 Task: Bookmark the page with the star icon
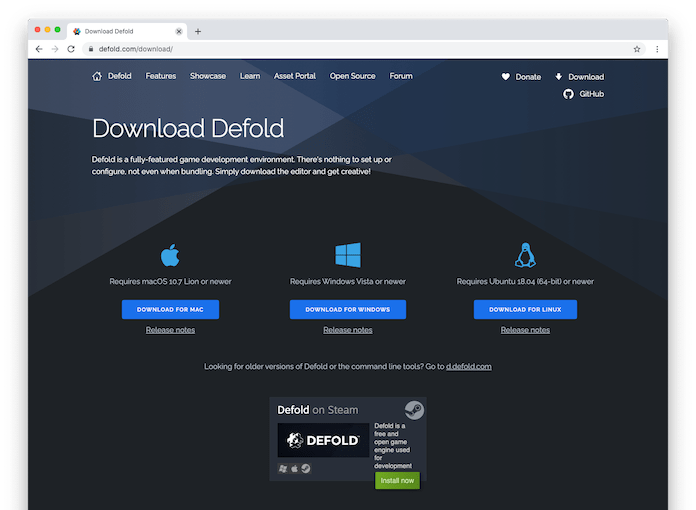(x=637, y=49)
